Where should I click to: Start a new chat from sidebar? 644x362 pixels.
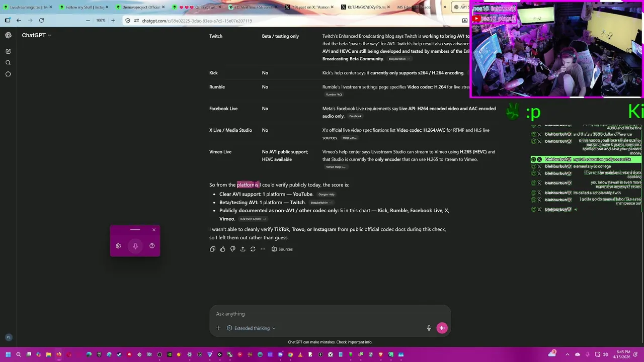[x=8, y=51]
